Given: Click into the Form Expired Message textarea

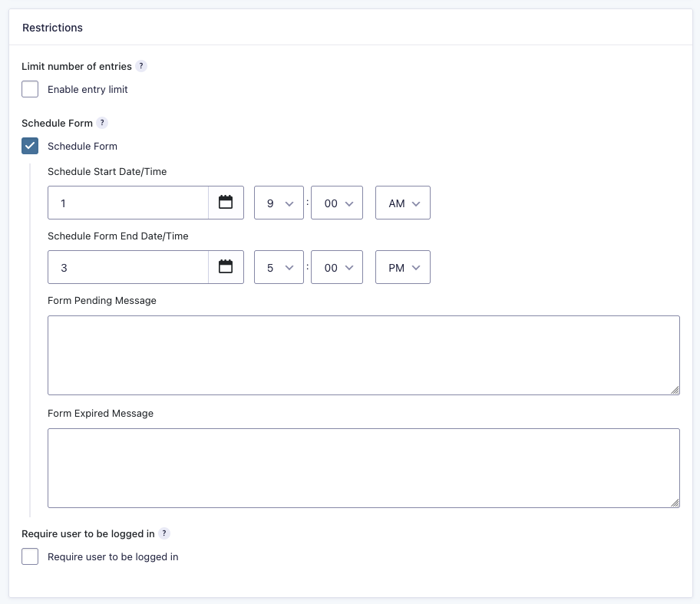Looking at the screenshot, I should click(363, 467).
